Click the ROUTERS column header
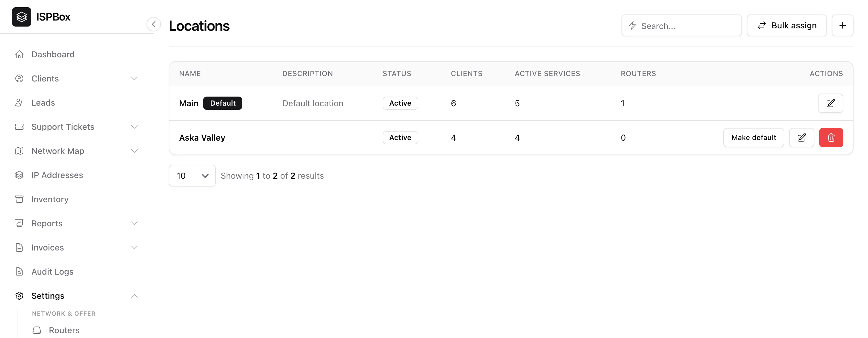 tap(639, 74)
